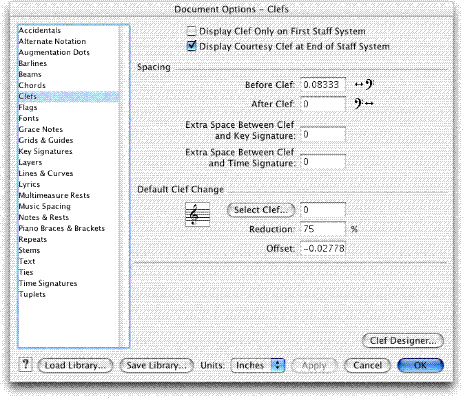Click the treble clef preview thumbnail
Viewport: 463px width, 398px height.
197,215
